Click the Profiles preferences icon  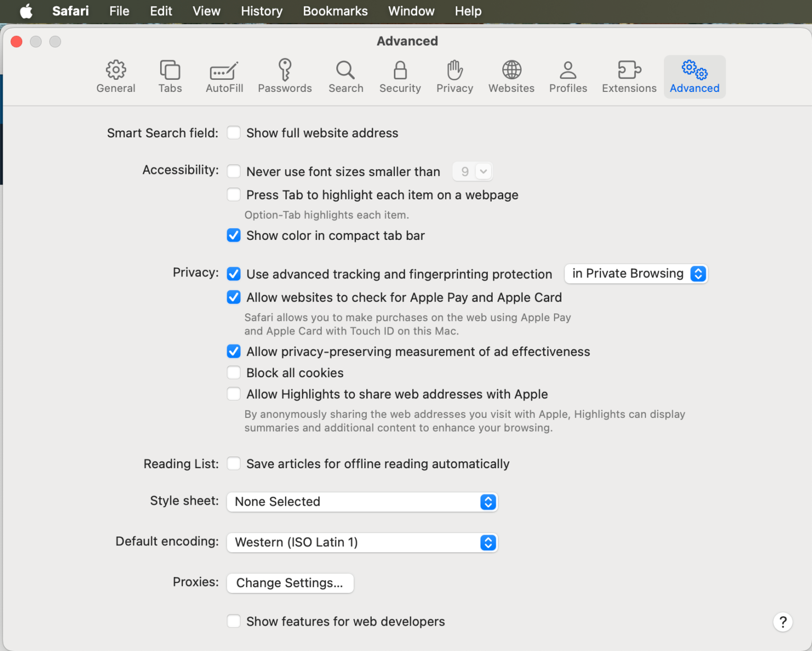(567, 76)
